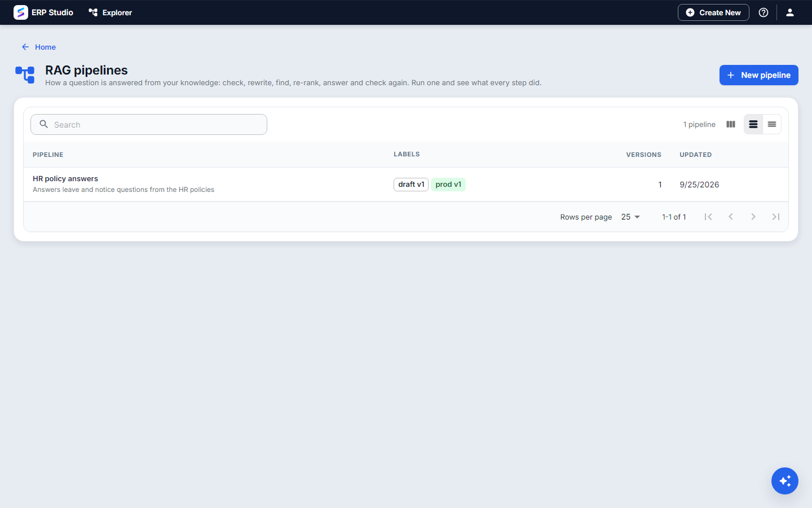Screen dimensions: 812x508
Task: Switch to the column board view icon
Action: (731, 124)
